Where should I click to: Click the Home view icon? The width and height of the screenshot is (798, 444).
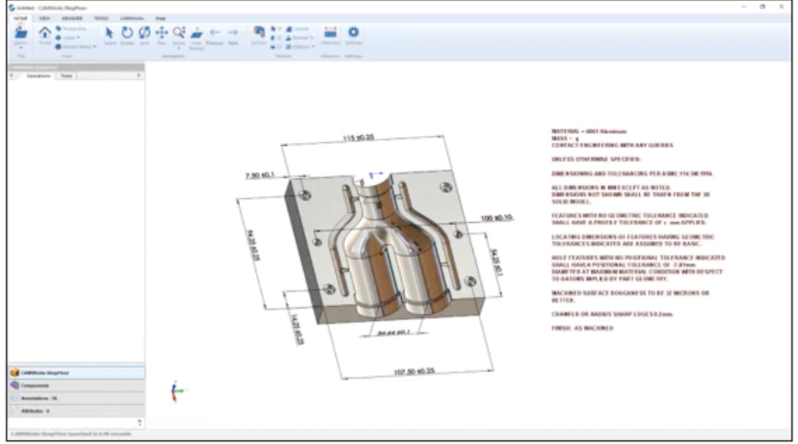[x=45, y=33]
